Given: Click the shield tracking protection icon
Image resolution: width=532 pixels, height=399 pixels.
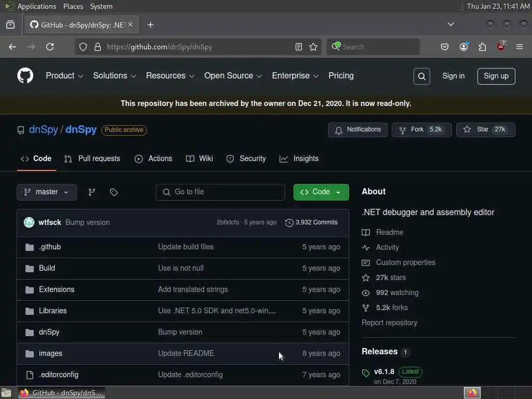Looking at the screenshot, I should tap(83, 47).
